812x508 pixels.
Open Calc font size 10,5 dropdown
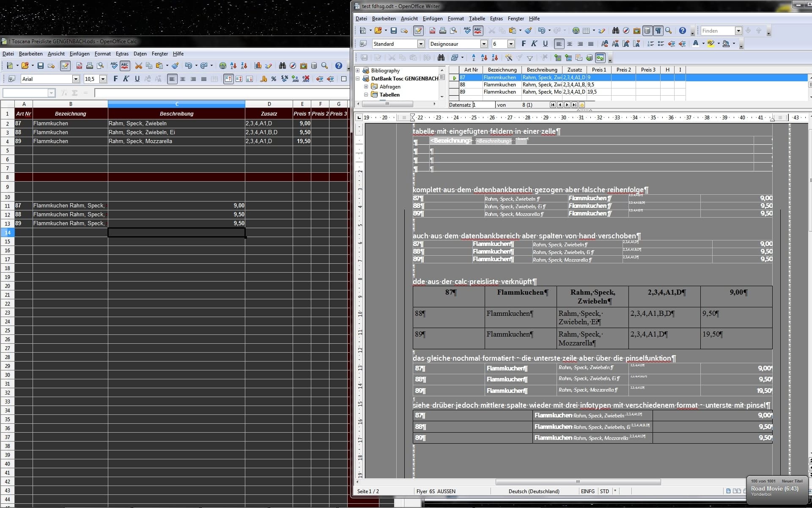coord(103,79)
